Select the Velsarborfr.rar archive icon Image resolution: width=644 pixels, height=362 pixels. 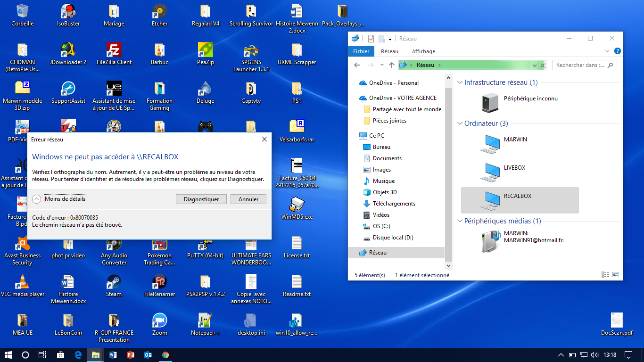(297, 131)
